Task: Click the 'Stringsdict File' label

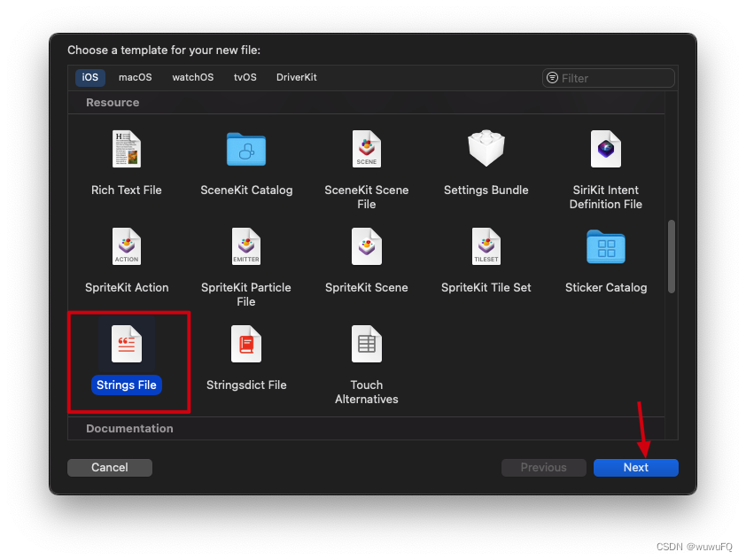Action: [246, 385]
